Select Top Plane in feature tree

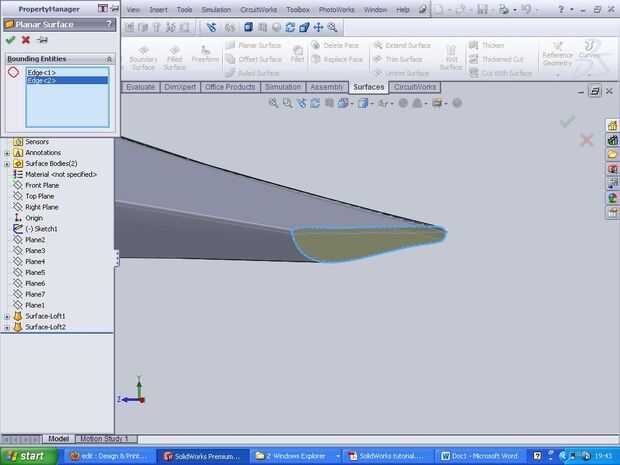(x=40, y=196)
